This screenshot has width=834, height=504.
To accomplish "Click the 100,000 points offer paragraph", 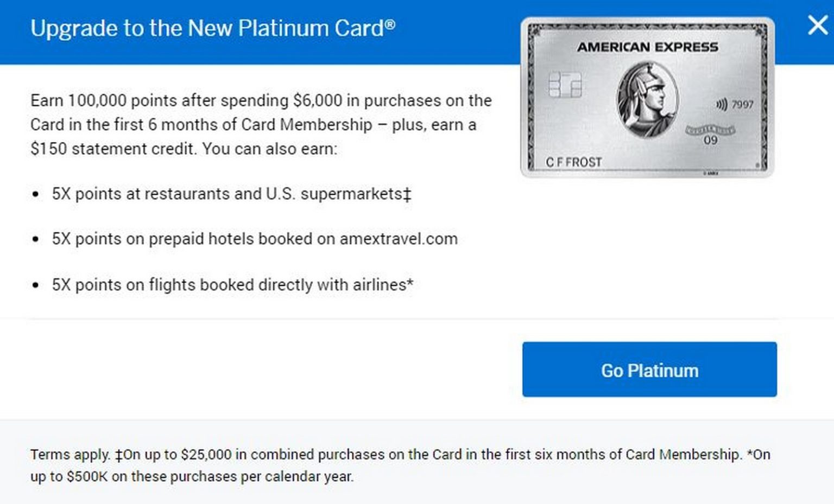I will pyautogui.click(x=261, y=124).
